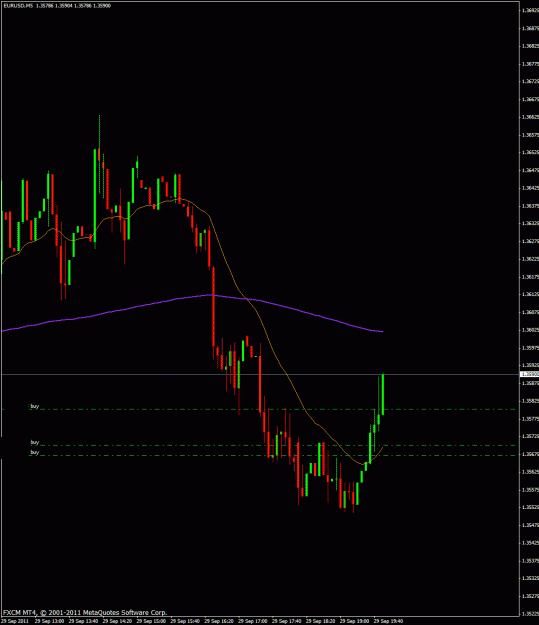Click the '29 Sep 15:40' time label
Image resolution: width=539 pixels, height=625 pixels.
coord(185,621)
